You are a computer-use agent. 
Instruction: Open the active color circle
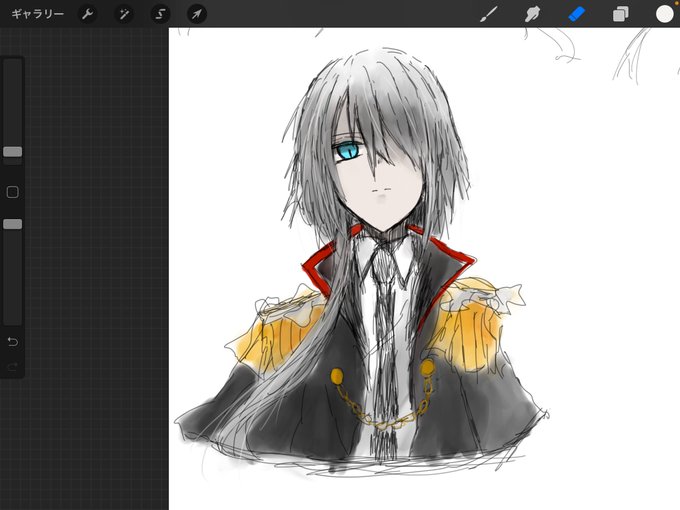[664, 14]
